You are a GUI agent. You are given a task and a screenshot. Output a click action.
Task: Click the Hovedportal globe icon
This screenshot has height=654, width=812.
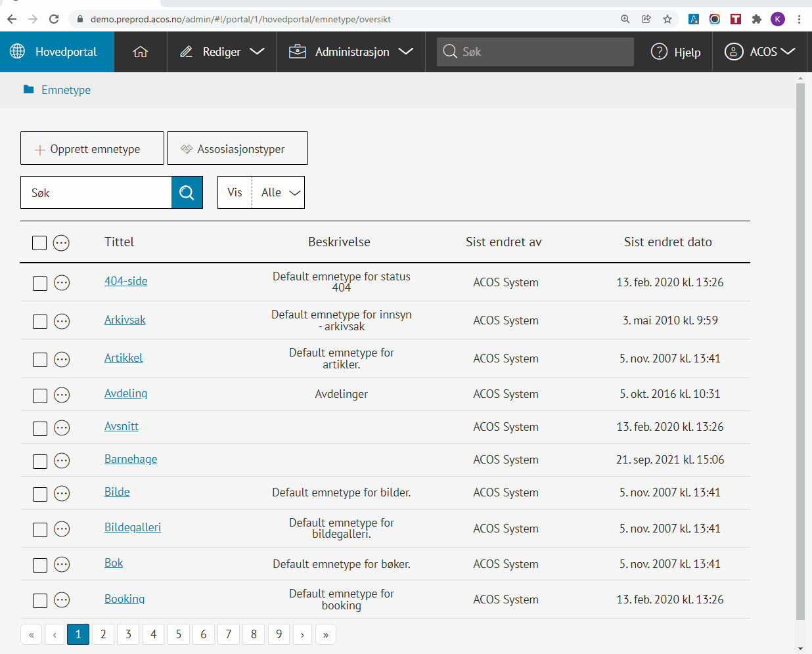click(18, 52)
